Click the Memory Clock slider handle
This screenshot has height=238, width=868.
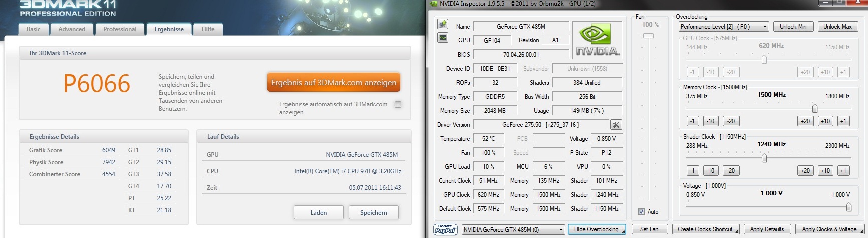tap(815, 109)
